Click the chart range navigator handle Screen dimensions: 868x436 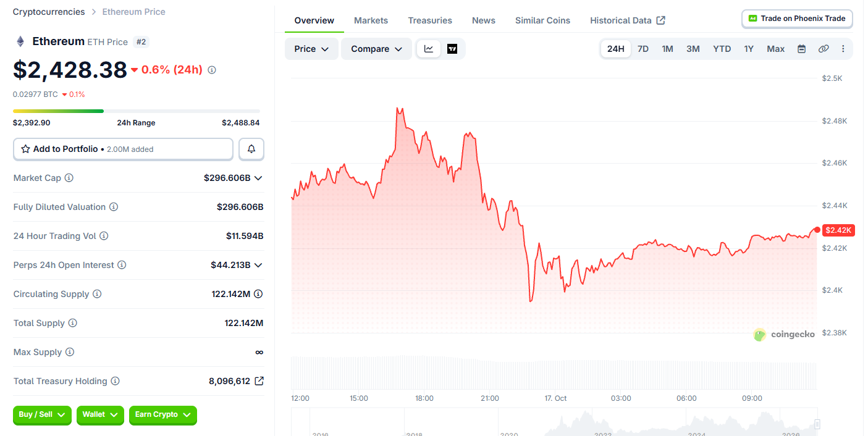pyautogui.click(x=817, y=424)
